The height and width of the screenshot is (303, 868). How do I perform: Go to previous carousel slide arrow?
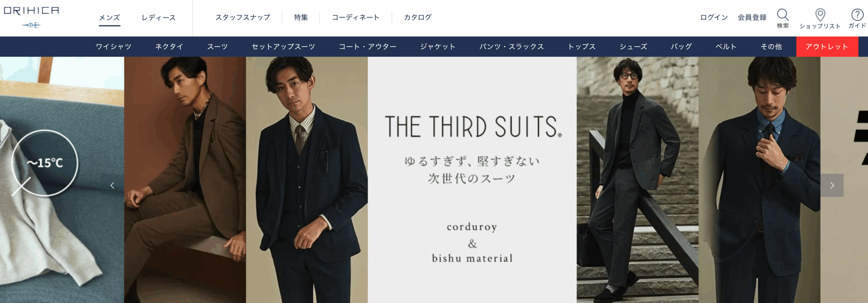coord(112,185)
